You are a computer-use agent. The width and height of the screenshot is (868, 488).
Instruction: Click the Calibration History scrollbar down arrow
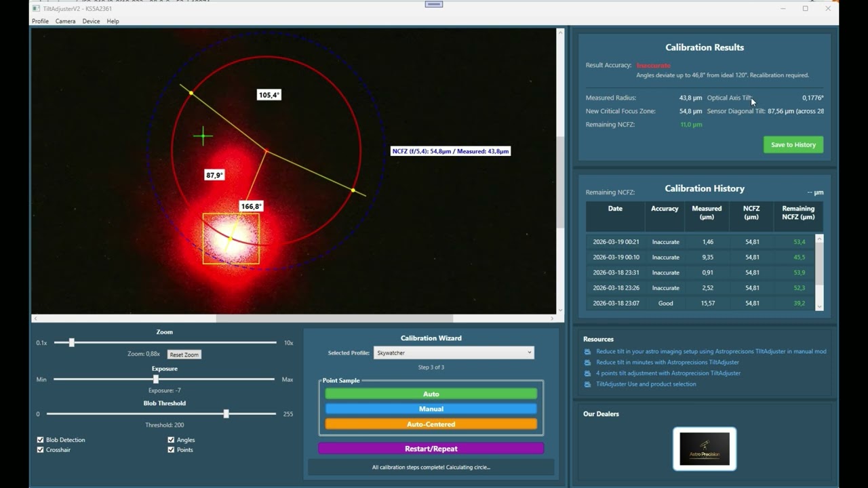point(819,307)
